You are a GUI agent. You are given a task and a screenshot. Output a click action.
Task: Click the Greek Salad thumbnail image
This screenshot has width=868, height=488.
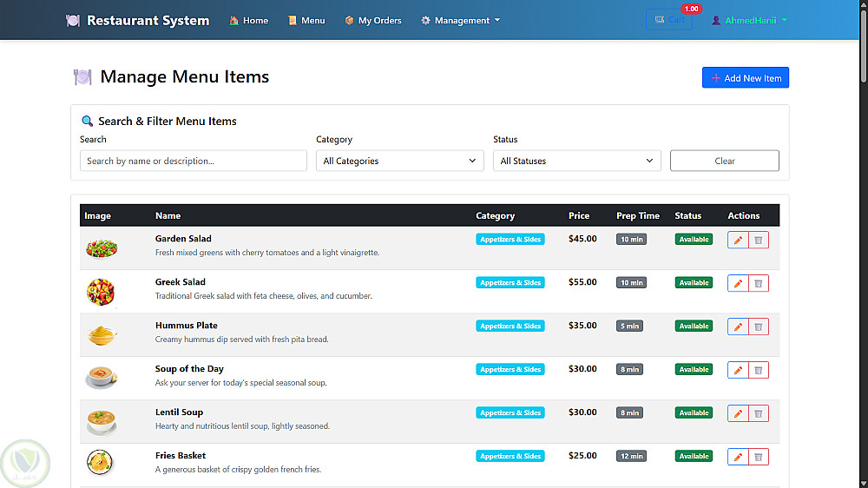tap(101, 292)
